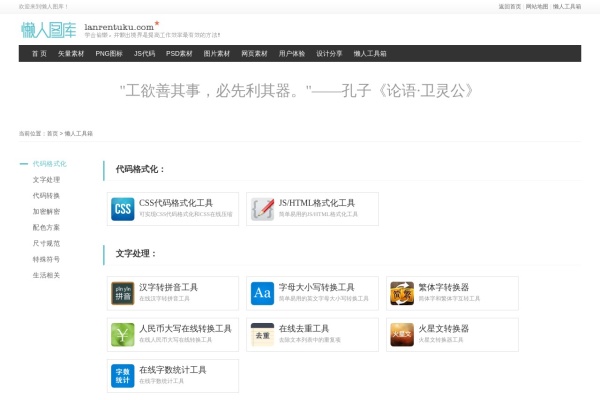600x400 pixels.
Task: Open the 在线去重工具 icon
Action: [262, 334]
